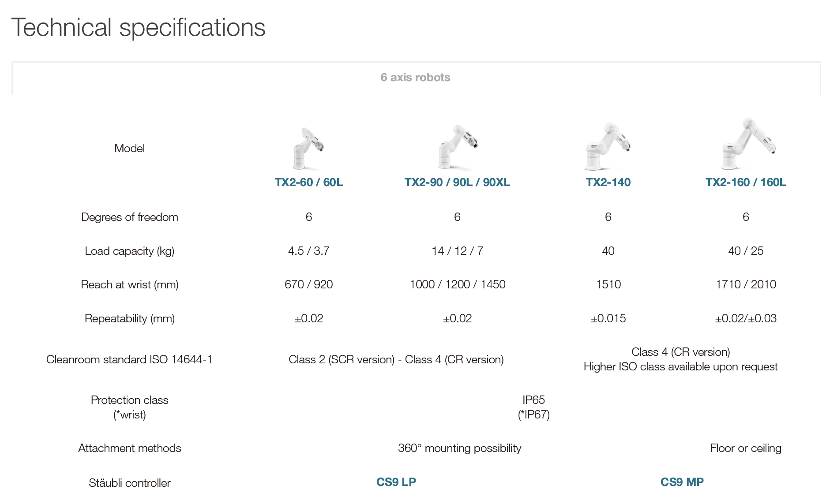Viewport: 826px width, 504px height.
Task: Click the Reach at wrist (mm) label
Action: 129,284
